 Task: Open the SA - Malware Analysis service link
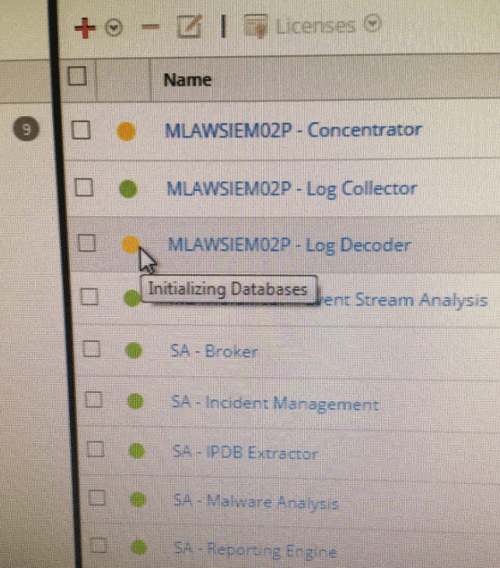256,502
